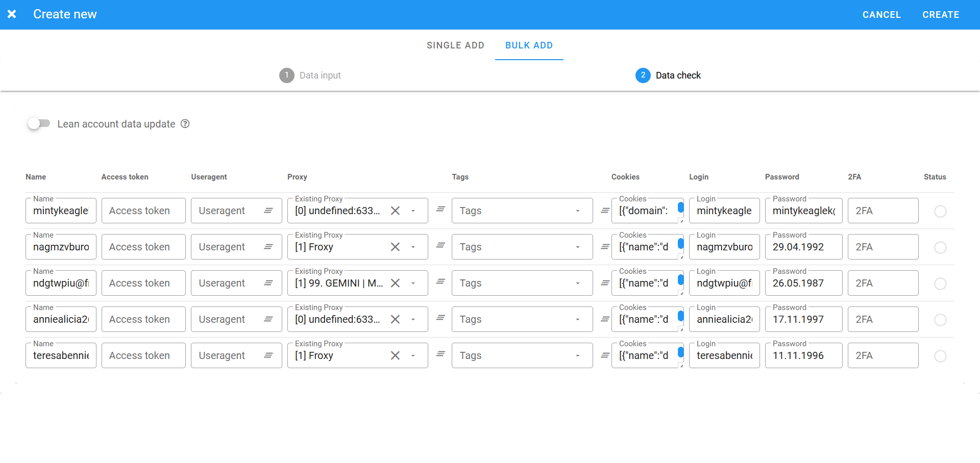Image resolution: width=980 pixels, height=463 pixels.
Task: Open useragent list icon in ndgtwpiu row
Action: pos(268,283)
